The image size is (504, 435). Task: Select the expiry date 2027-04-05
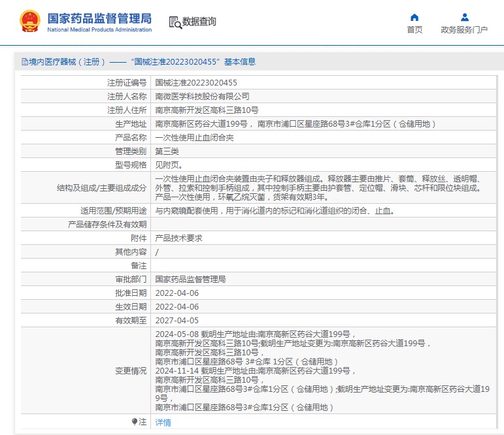177,320
